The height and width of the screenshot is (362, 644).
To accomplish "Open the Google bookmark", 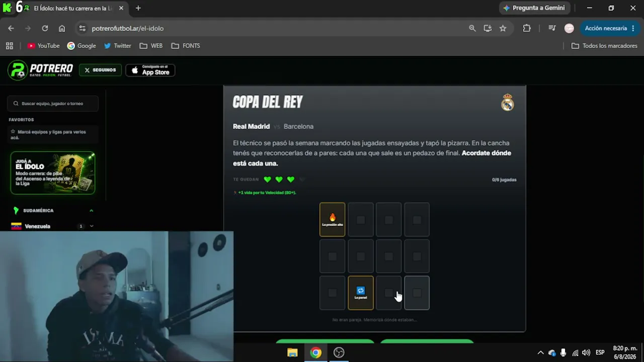I will point(82,46).
